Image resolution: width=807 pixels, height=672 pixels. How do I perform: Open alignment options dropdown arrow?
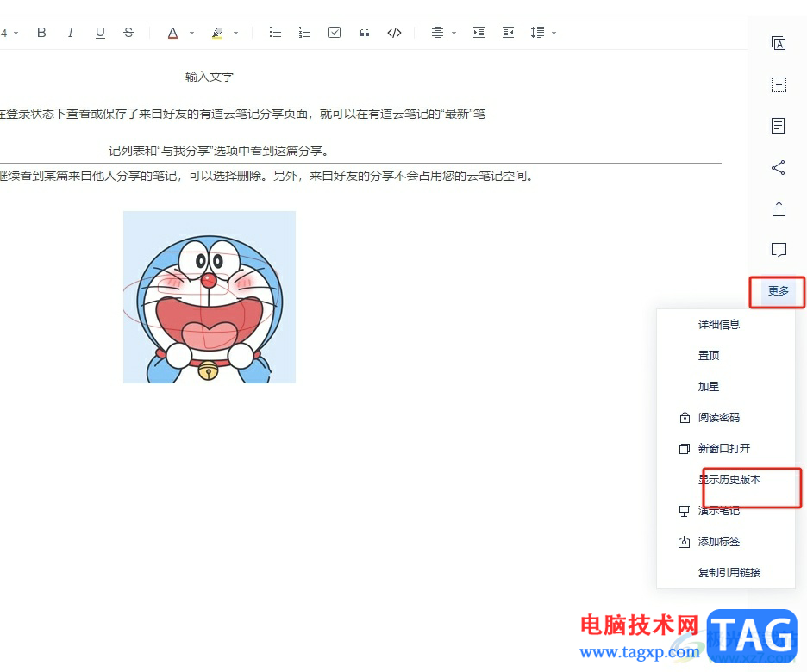(x=454, y=33)
